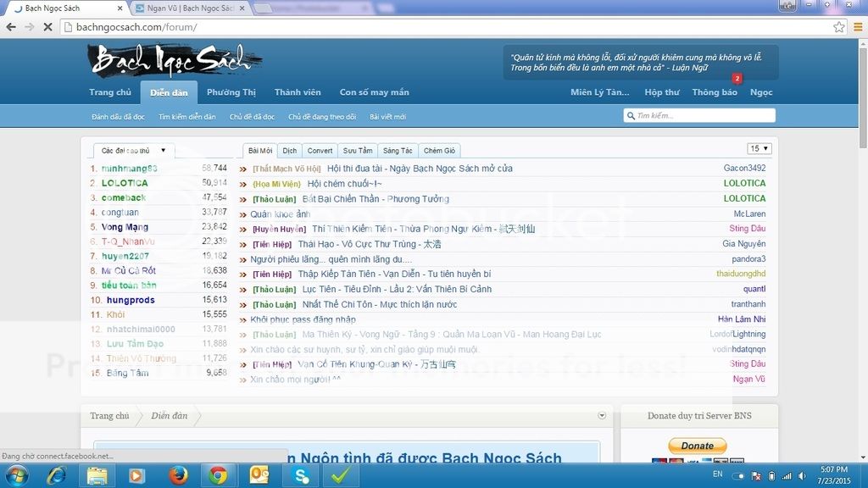Viewport: 868px width, 488px height.
Task: Open member hungprods profile
Action: coord(131,300)
